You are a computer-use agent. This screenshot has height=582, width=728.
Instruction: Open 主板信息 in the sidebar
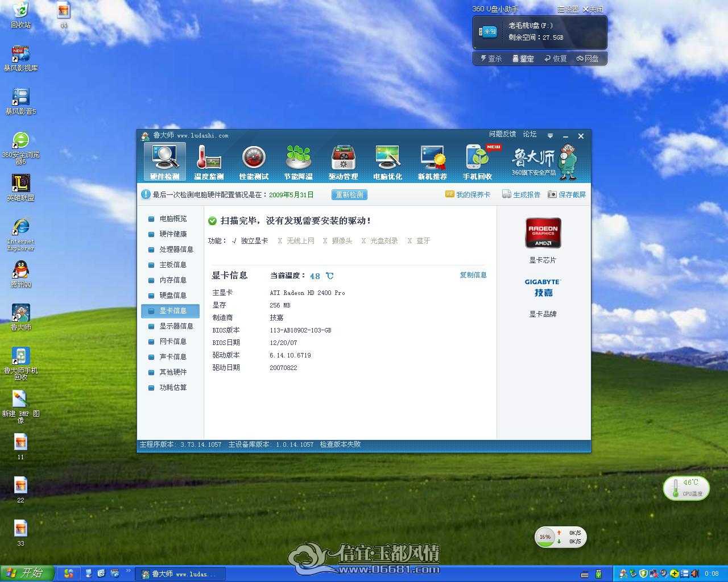pyautogui.click(x=173, y=265)
